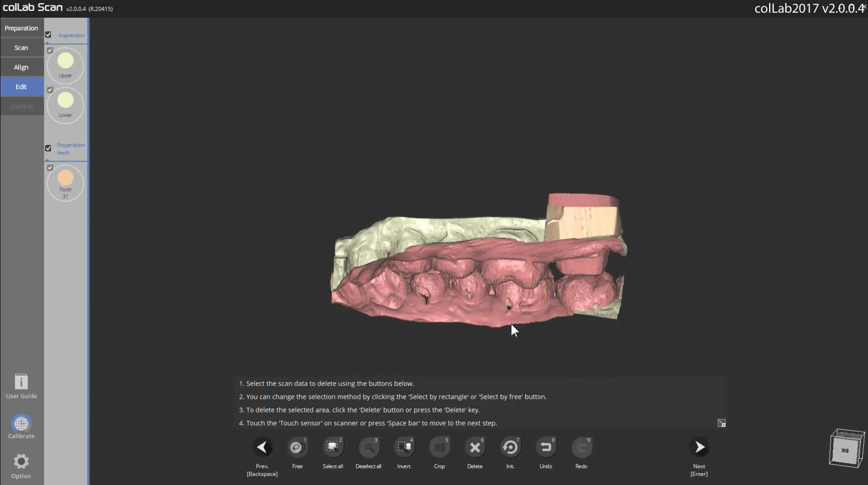Switch to the Preparation step
Image resolution: width=868 pixels, height=485 pixels.
coord(22,28)
